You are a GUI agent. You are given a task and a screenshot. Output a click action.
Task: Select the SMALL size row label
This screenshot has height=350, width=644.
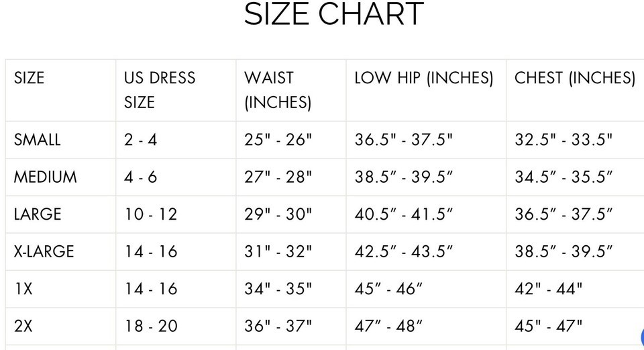tap(38, 140)
